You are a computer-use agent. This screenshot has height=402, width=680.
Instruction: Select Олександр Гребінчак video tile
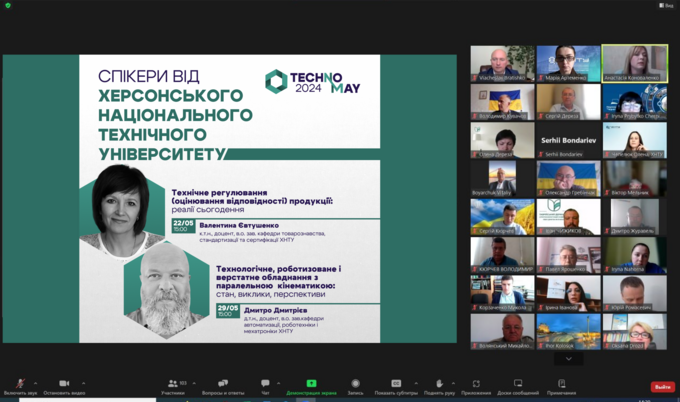coord(569,178)
